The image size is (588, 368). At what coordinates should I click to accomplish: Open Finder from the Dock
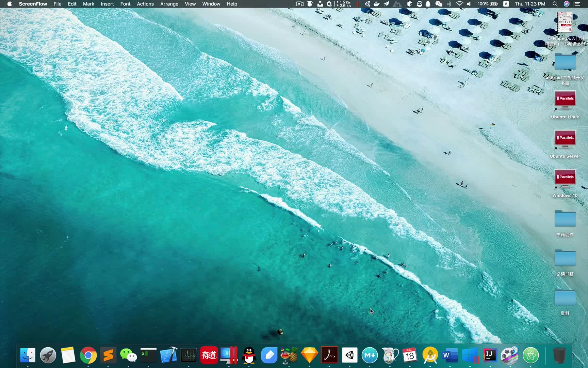(x=28, y=355)
